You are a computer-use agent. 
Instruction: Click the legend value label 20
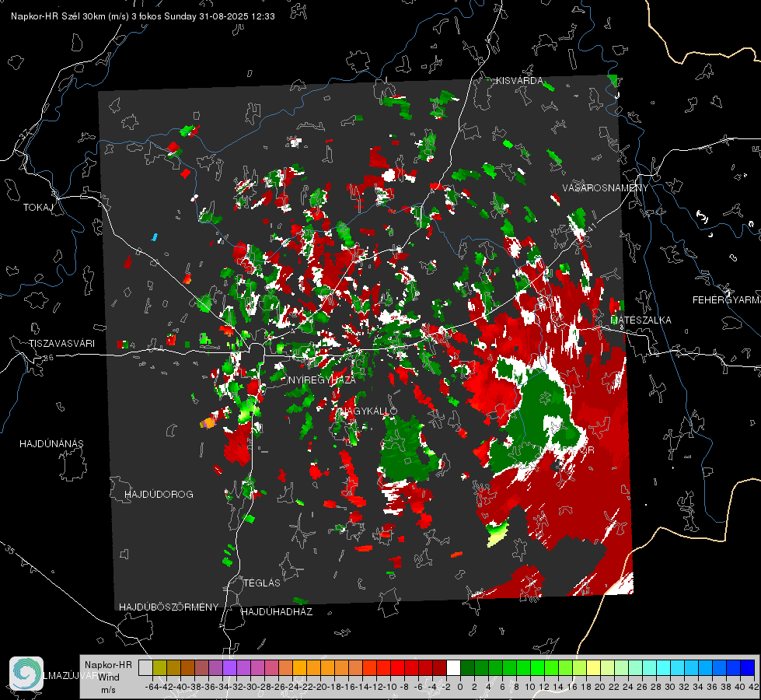pyautogui.click(x=600, y=687)
